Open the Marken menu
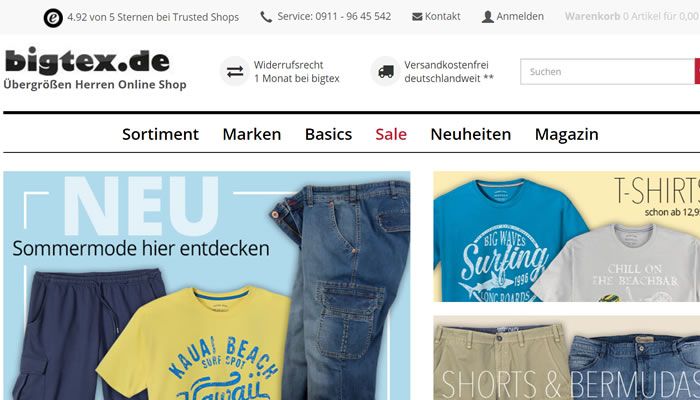The height and width of the screenshot is (400, 700). pyautogui.click(x=252, y=134)
